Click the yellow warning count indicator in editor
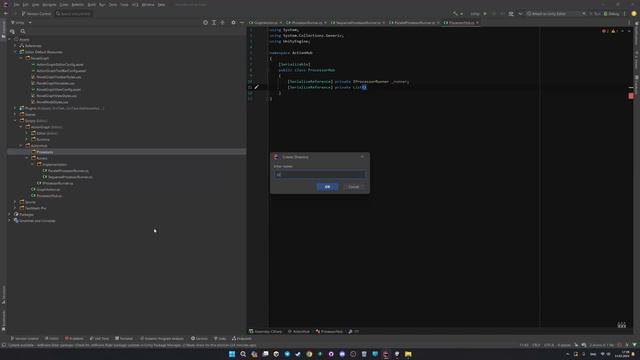The image size is (640, 360). pyautogui.click(x=615, y=31)
